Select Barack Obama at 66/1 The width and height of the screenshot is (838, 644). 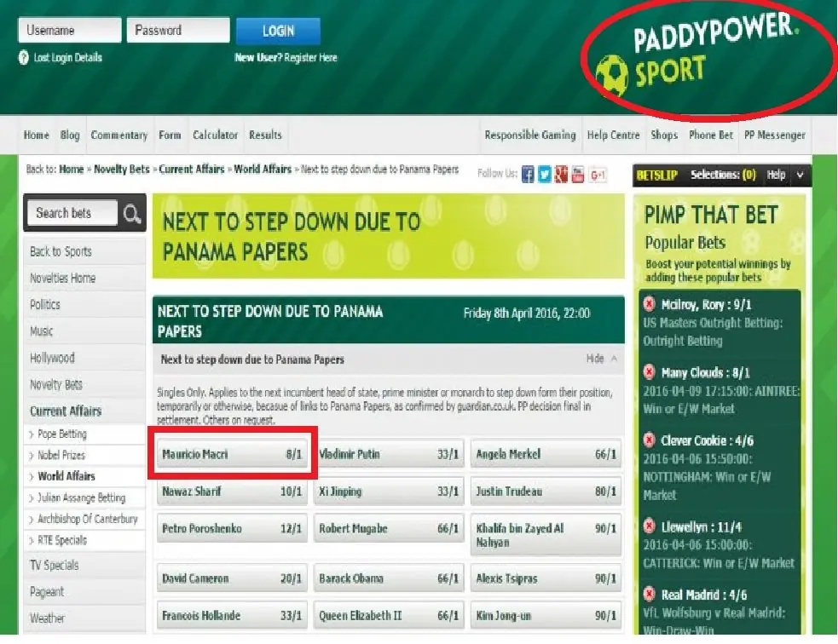click(x=389, y=578)
